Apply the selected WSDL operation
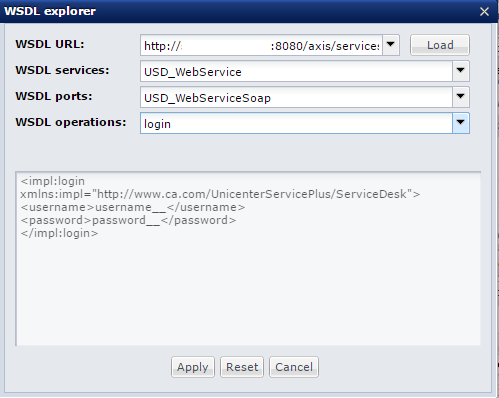Viewport: 499px width, 398px height. click(193, 367)
